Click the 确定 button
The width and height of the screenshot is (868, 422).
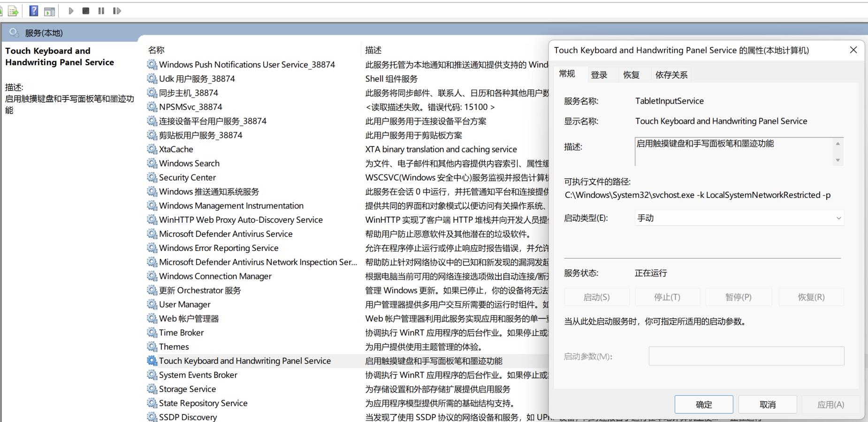704,404
